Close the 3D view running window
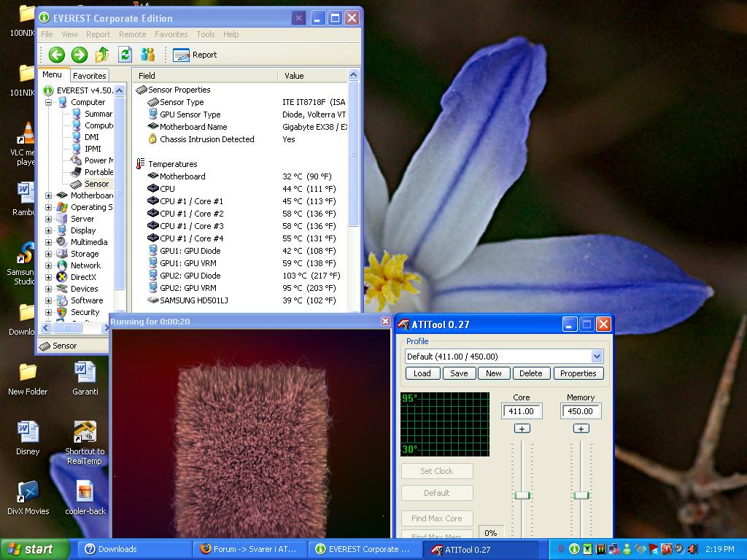The width and height of the screenshot is (747, 560). (385, 322)
